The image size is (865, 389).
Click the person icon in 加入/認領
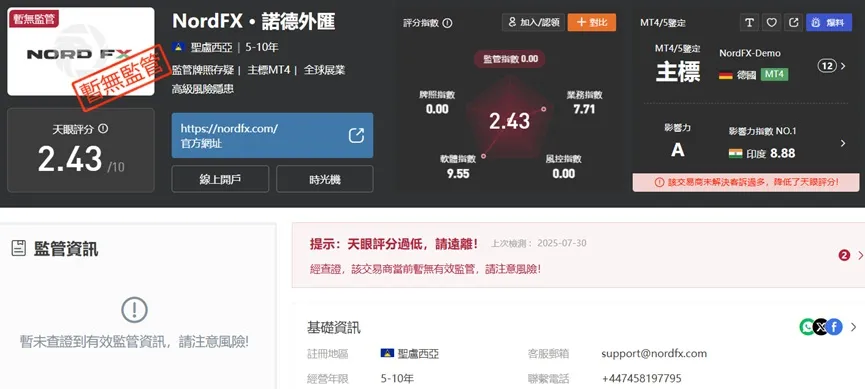pyautogui.click(x=512, y=23)
